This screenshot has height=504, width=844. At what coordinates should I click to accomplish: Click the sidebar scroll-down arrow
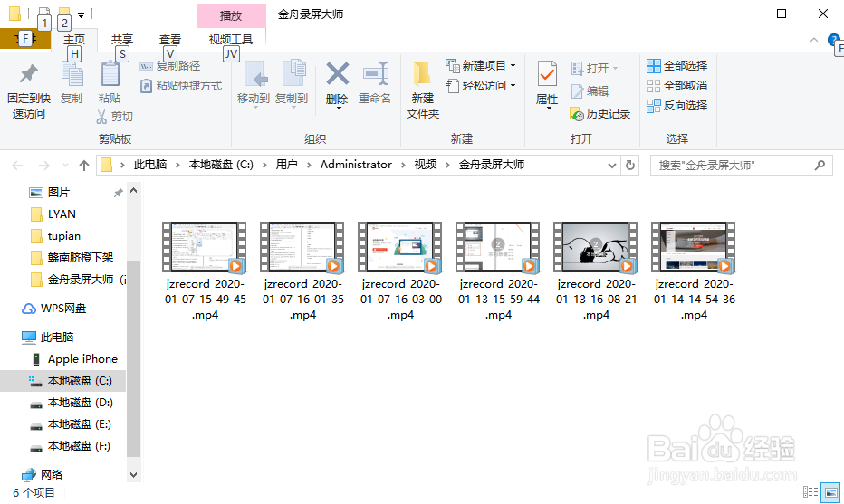pyautogui.click(x=133, y=475)
